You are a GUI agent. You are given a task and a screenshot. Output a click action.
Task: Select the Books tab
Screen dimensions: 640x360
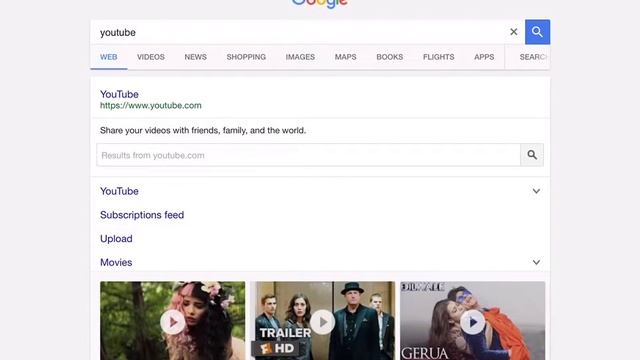point(389,57)
